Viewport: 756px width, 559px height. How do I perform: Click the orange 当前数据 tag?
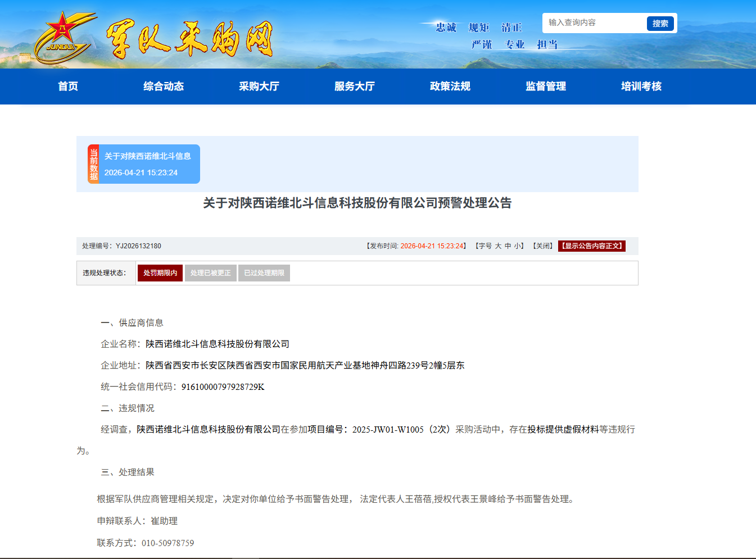pyautogui.click(x=93, y=164)
